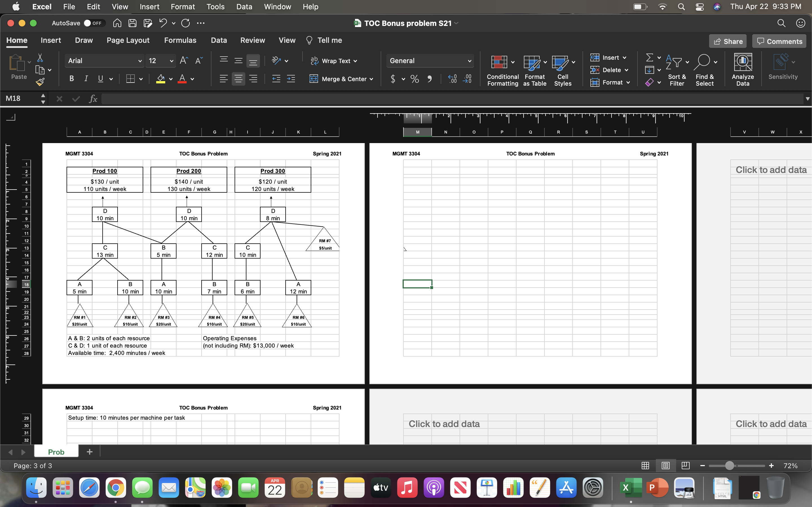Click the Format Painter brush icon

coord(40,82)
